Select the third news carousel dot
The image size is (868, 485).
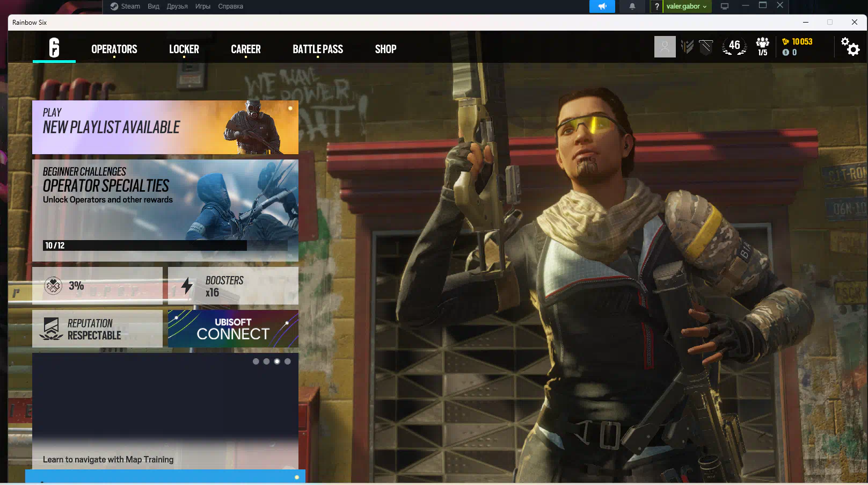point(277,361)
